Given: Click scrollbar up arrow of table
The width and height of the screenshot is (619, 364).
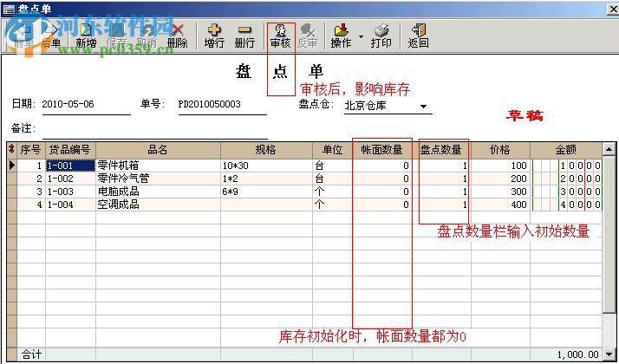Looking at the screenshot, I should pos(609,149).
